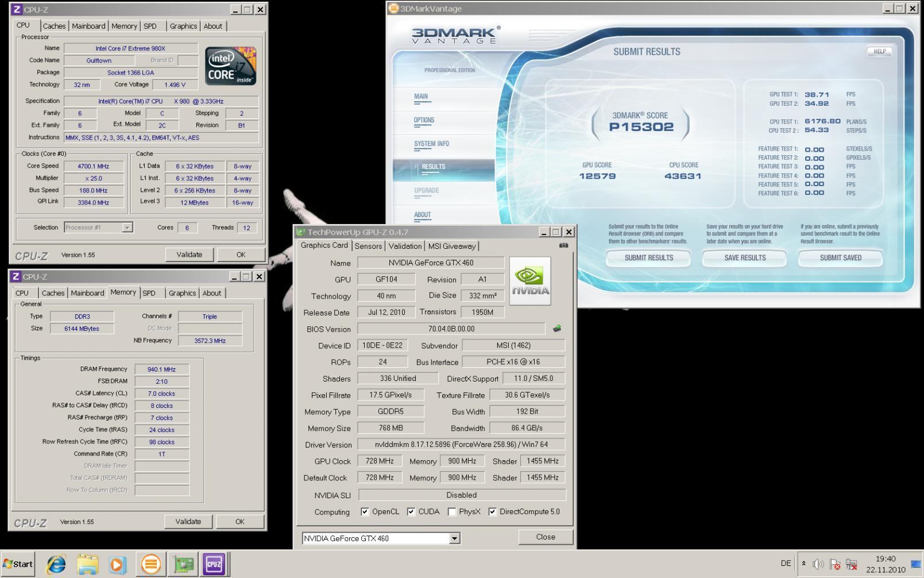The width and height of the screenshot is (924, 578).
Task: Click the GPU-Z title bar icon
Action: (x=300, y=232)
